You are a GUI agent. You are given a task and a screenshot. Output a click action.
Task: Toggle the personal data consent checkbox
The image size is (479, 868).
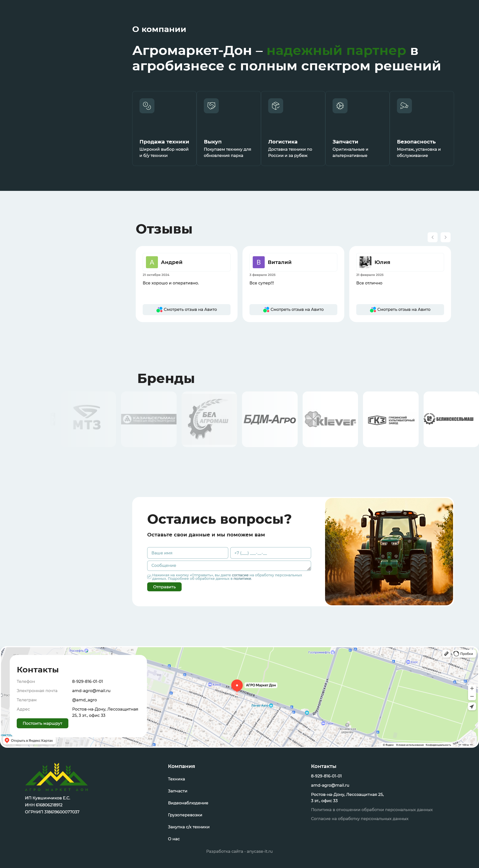point(149,577)
